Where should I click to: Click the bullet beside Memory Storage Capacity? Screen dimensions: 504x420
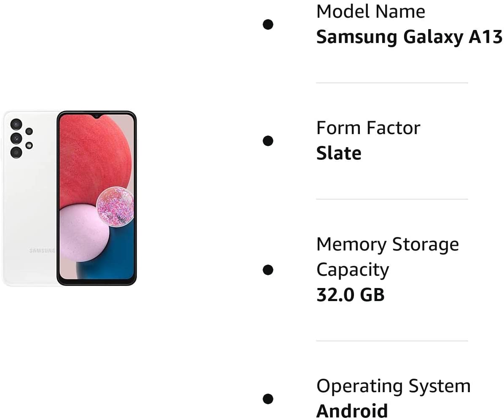point(268,269)
